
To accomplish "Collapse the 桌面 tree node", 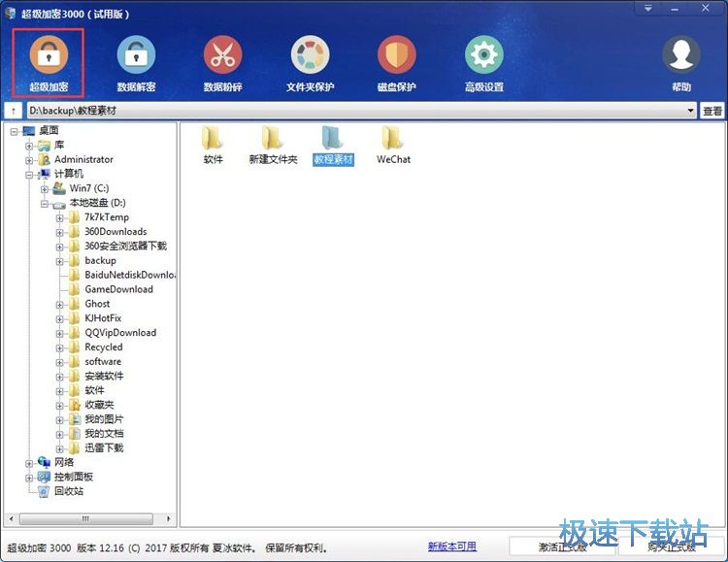I will 14,131.
